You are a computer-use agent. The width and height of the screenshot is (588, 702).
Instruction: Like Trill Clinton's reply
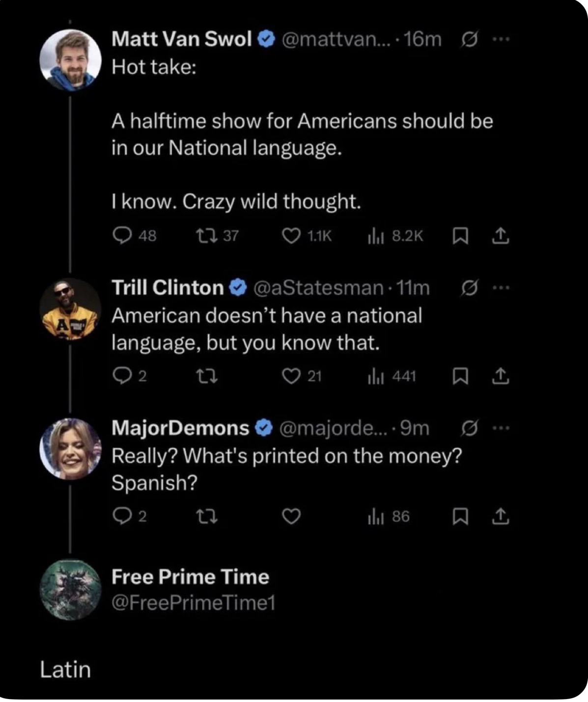[x=291, y=376]
